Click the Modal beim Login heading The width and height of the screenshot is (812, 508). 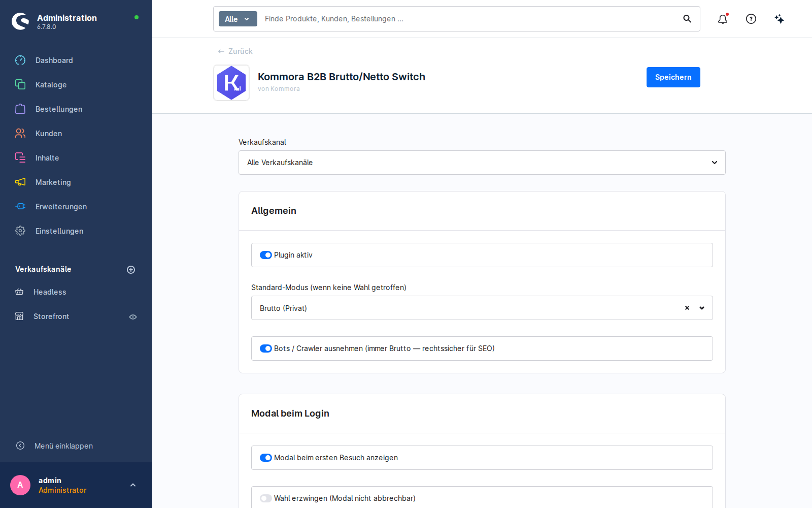pos(290,414)
